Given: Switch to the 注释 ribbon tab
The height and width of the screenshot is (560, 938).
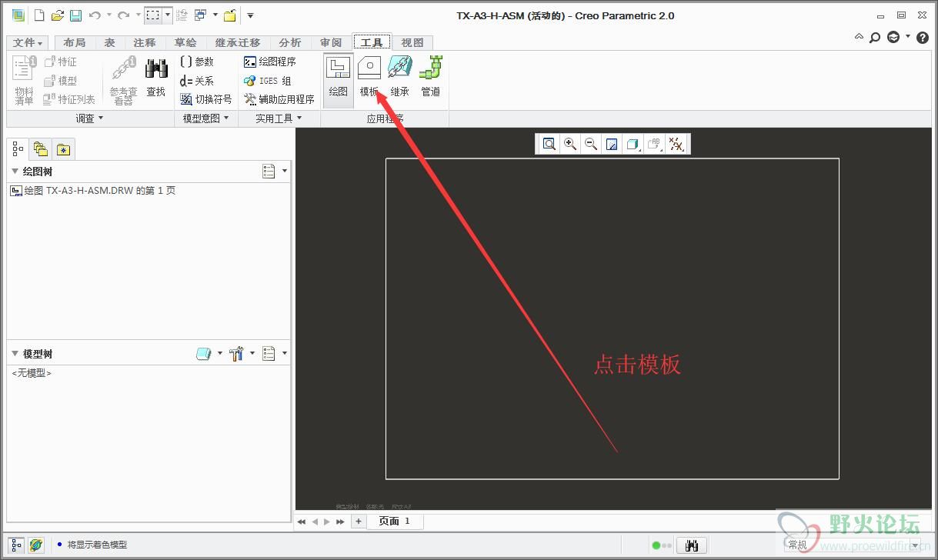Looking at the screenshot, I should pyautogui.click(x=145, y=43).
